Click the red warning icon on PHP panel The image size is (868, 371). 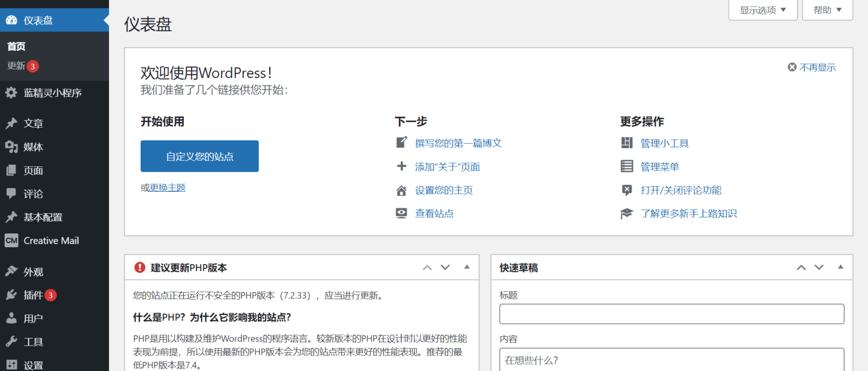coord(140,267)
